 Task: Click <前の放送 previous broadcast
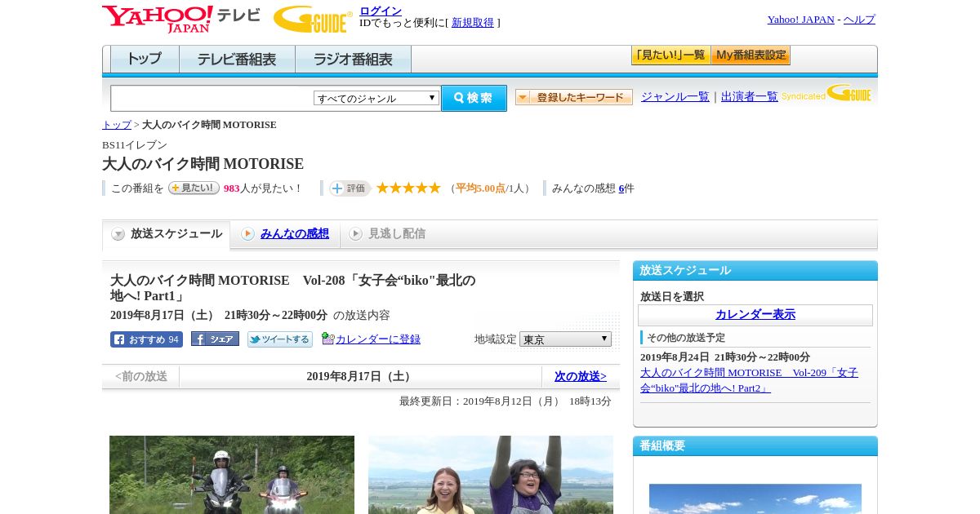tap(141, 377)
